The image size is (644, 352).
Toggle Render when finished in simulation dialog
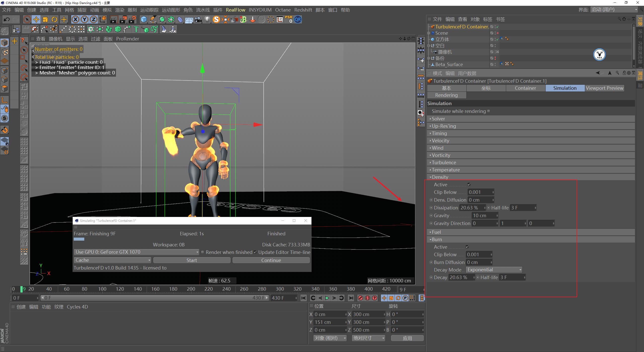click(203, 252)
